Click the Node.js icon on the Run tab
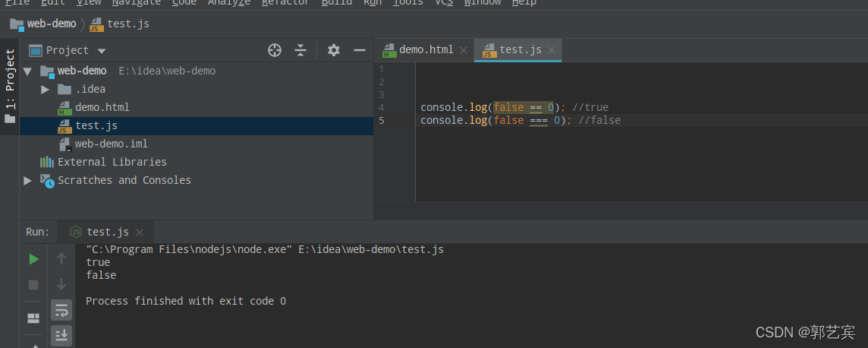 tap(76, 232)
